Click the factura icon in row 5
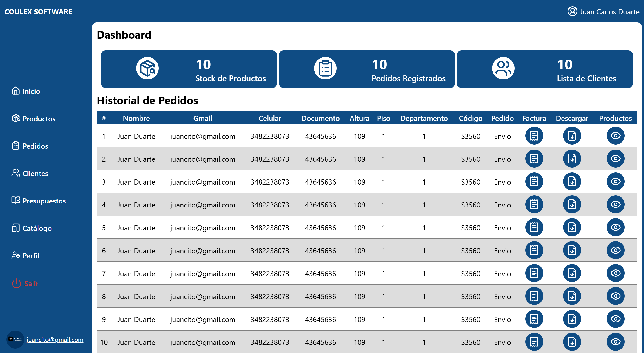Viewport: 644px width, 353px height. pos(534,227)
